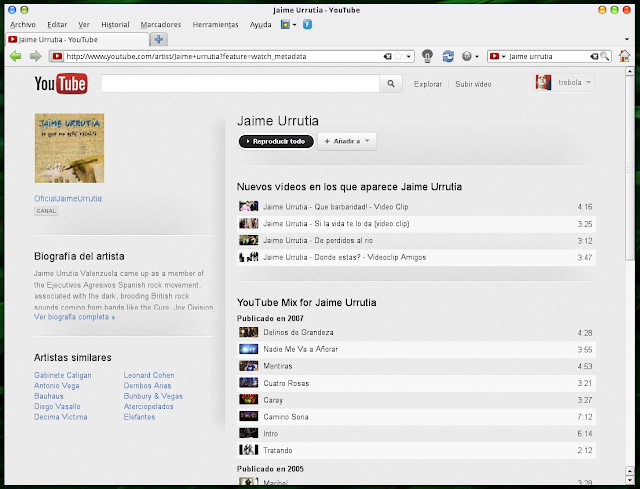Image resolution: width=640 pixels, height=489 pixels.
Task: Focus the YouTube search input field
Action: click(x=240, y=84)
